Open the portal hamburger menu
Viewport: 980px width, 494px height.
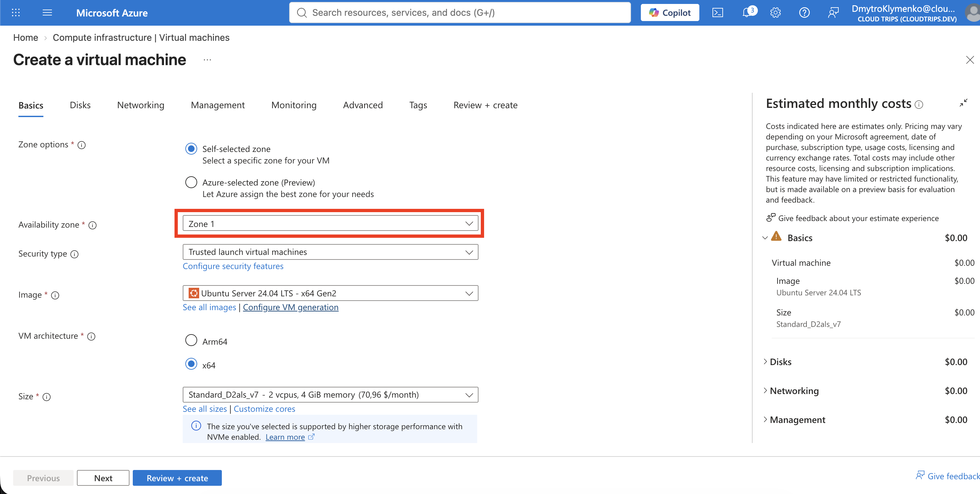tap(47, 12)
